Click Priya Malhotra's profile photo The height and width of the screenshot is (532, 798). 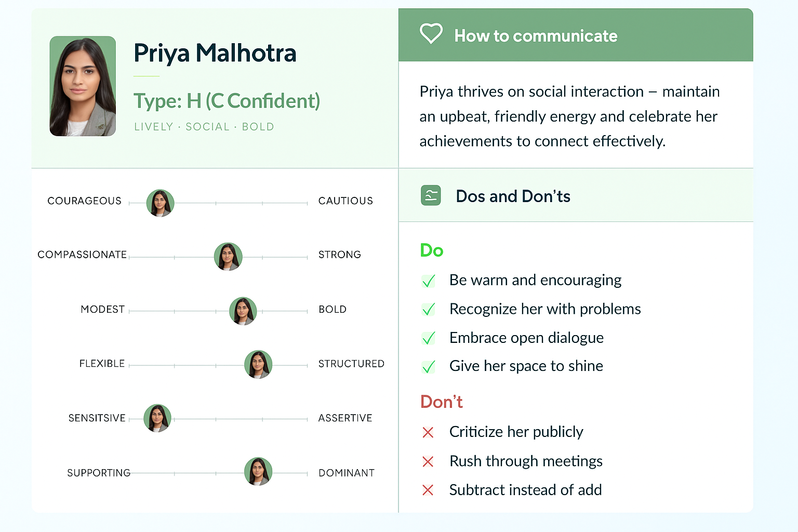point(83,86)
